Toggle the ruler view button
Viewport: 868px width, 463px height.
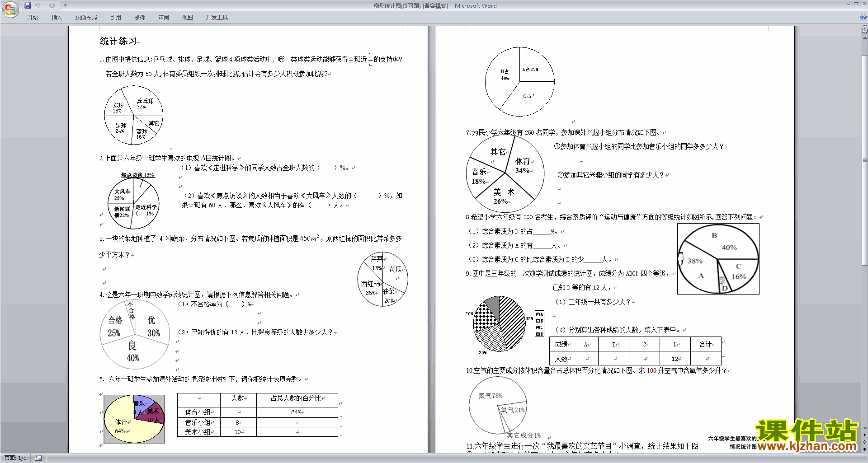(x=865, y=31)
